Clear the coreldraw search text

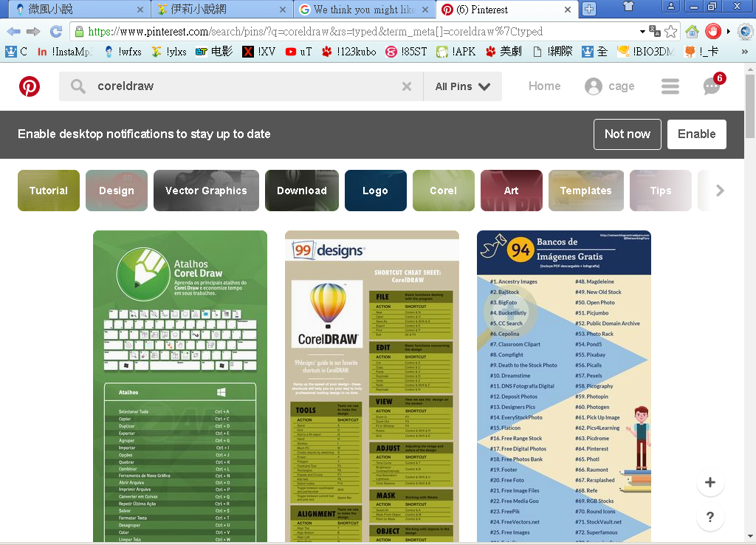[x=407, y=86]
